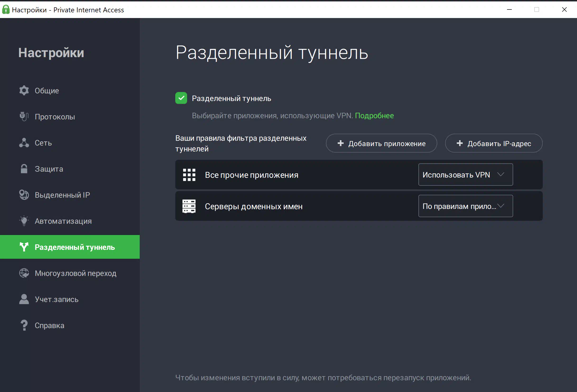577x392 pixels.
Task: Open the Выделенный IP tab label
Action: (x=62, y=195)
